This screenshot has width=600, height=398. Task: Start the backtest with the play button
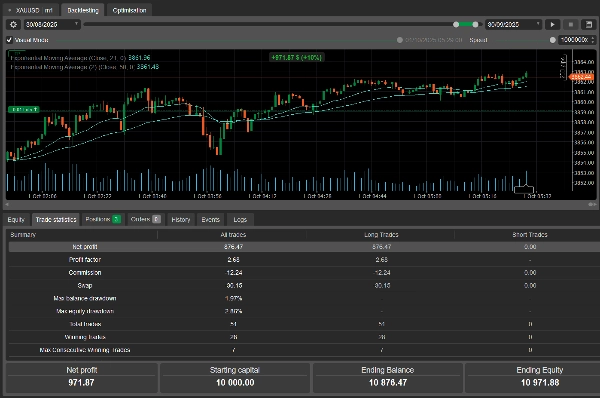[x=553, y=24]
